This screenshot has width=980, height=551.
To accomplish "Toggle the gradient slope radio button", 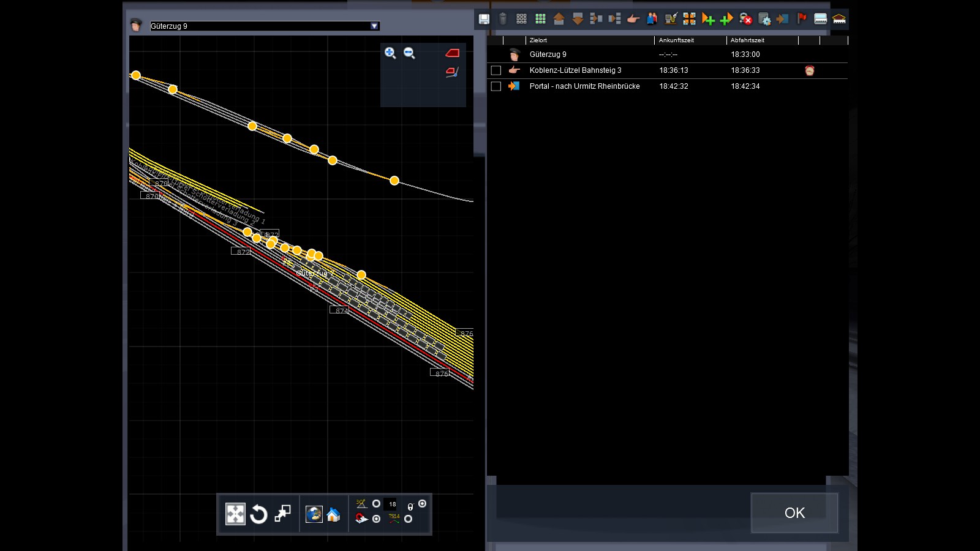I will click(376, 504).
